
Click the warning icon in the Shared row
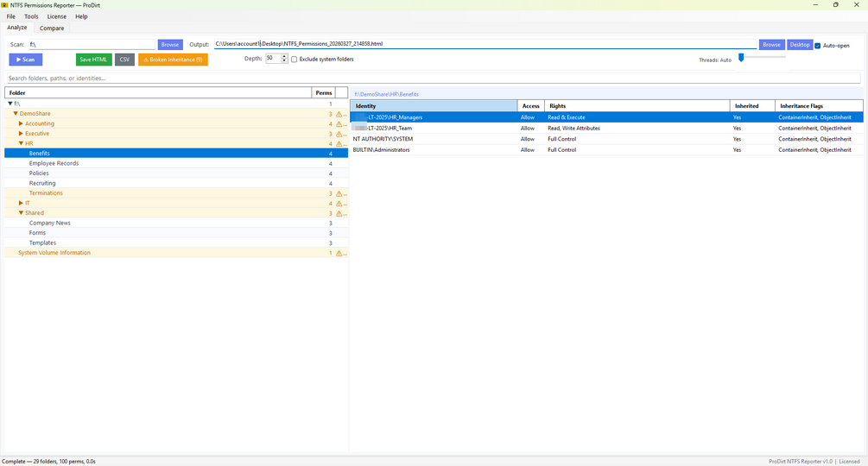click(x=339, y=213)
